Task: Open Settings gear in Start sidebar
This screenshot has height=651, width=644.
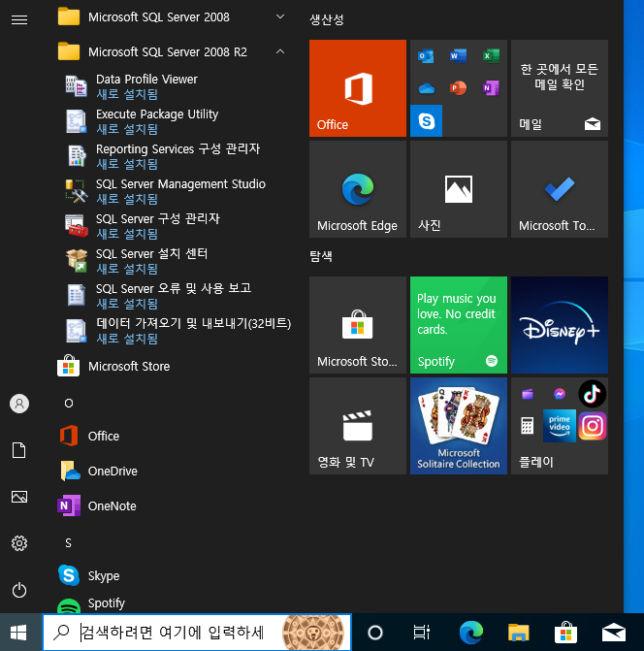Action: tap(19, 543)
